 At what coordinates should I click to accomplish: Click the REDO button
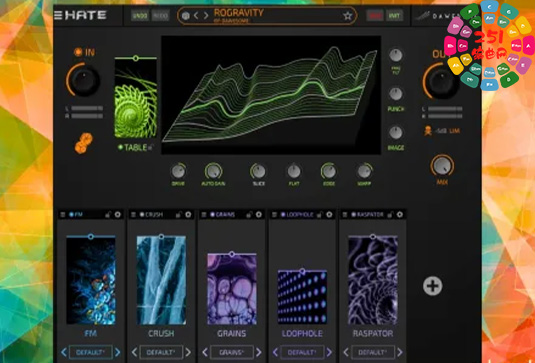[160, 16]
